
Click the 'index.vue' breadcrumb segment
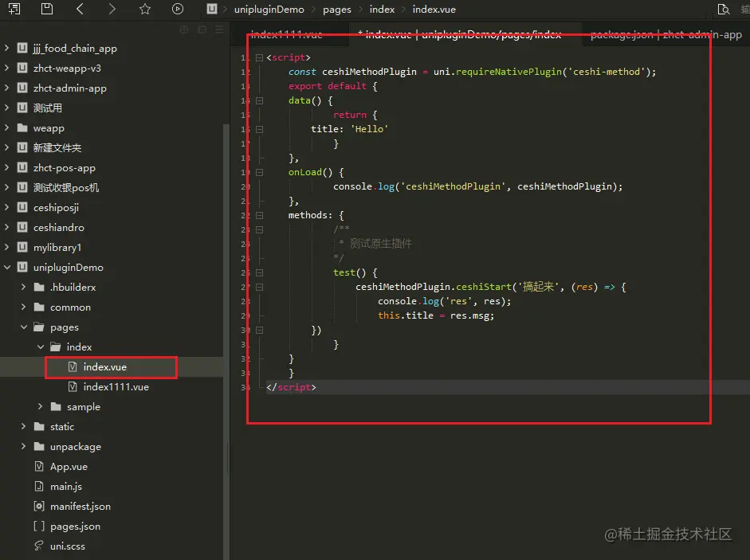[x=434, y=10]
